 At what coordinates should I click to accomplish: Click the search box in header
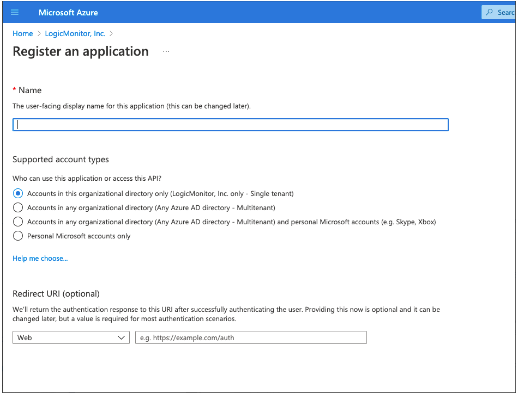[498, 12]
